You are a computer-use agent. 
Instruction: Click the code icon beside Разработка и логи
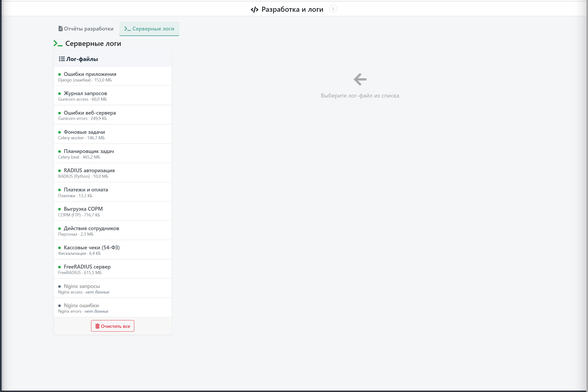pos(255,10)
